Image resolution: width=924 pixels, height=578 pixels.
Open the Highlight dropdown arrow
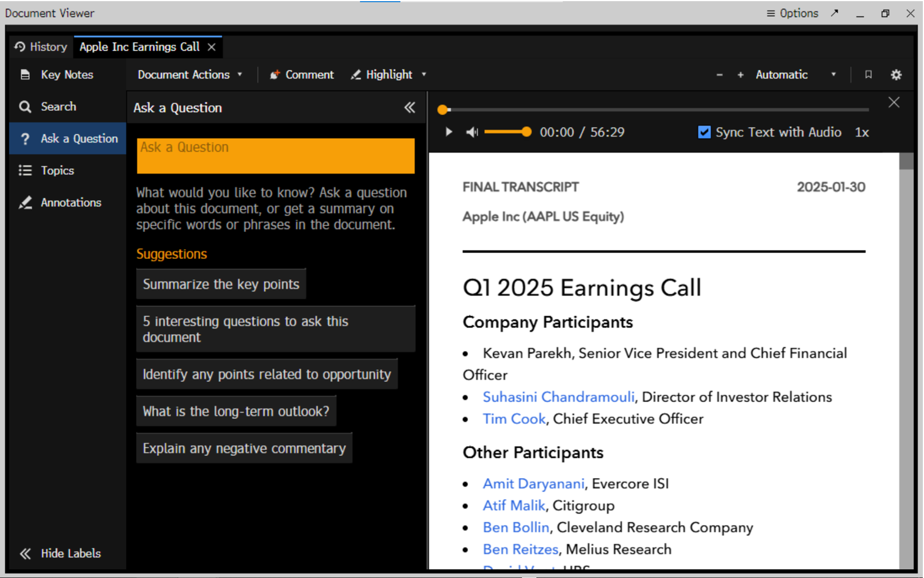pos(424,75)
